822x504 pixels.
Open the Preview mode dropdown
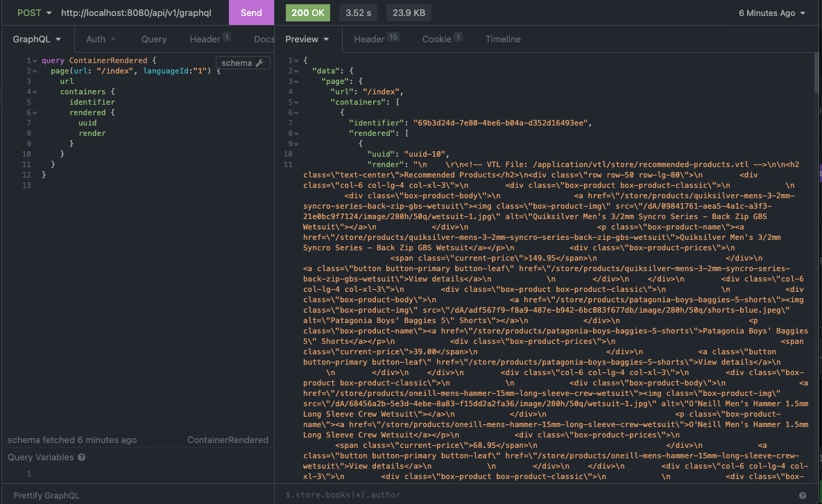(x=307, y=39)
